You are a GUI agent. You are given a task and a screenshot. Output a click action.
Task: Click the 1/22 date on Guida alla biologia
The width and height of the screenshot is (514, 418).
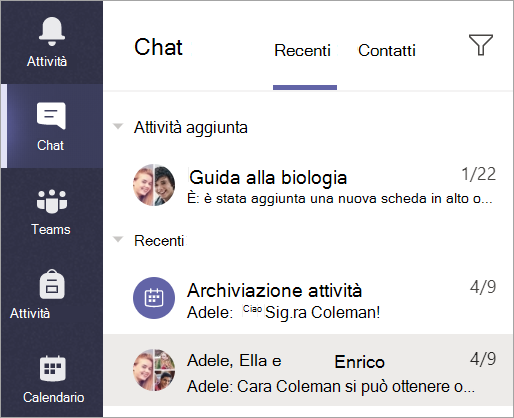tap(478, 174)
